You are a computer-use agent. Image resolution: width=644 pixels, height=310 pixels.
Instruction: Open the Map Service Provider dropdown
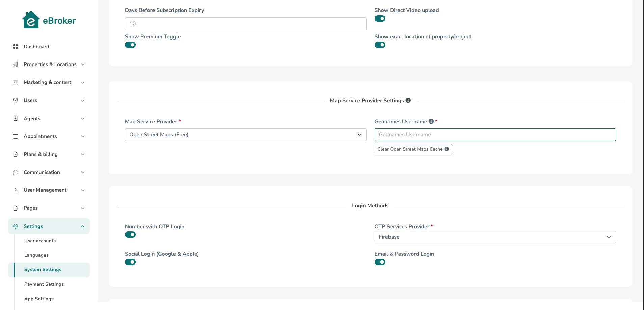coord(245,135)
